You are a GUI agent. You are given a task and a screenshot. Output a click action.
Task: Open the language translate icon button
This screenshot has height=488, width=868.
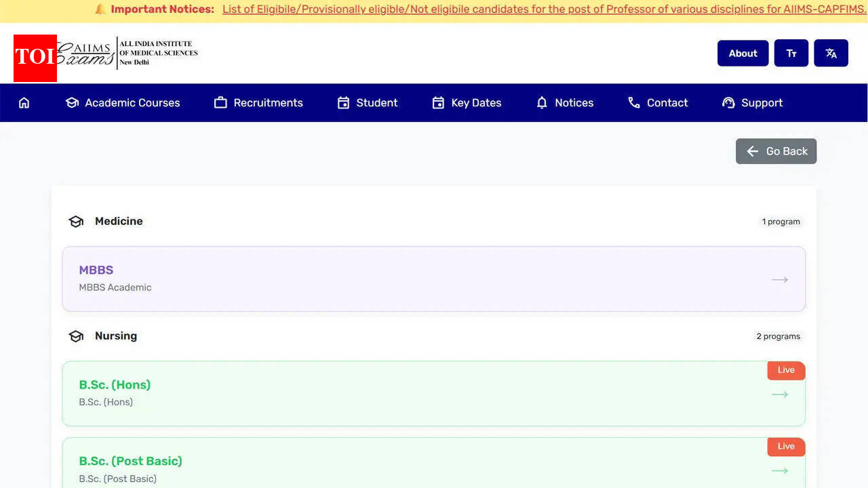pyautogui.click(x=831, y=54)
